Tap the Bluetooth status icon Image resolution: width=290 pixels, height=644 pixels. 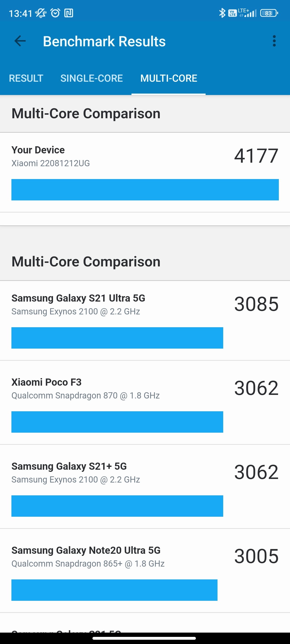click(222, 13)
